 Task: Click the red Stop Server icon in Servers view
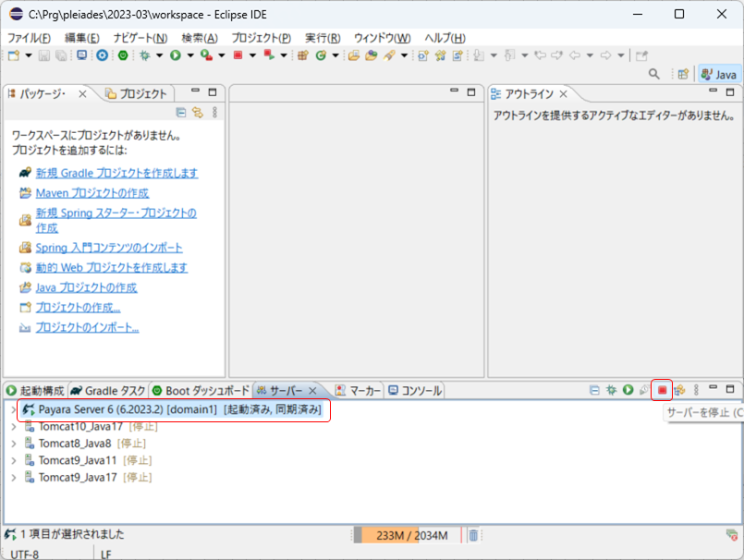pyautogui.click(x=662, y=390)
